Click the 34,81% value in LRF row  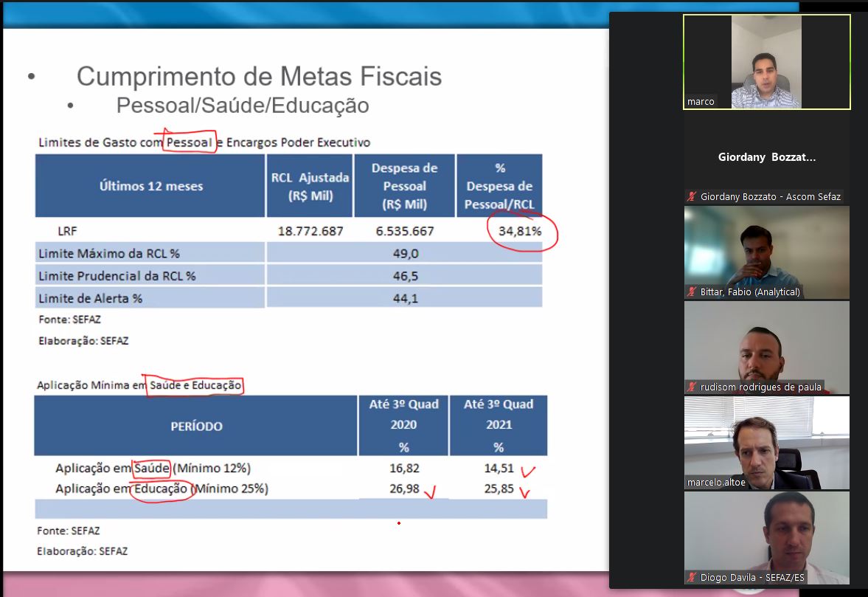click(x=520, y=231)
